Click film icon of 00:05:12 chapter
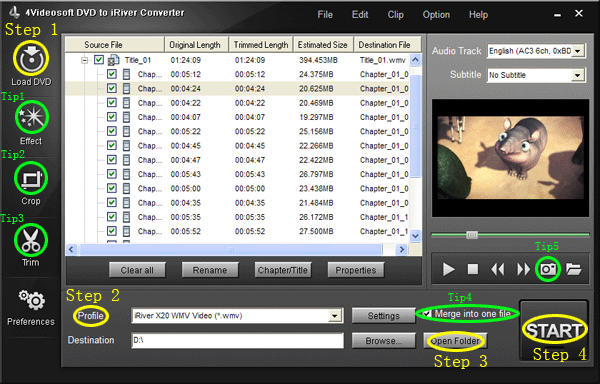Screen dimensions: 600x384 click(126, 74)
